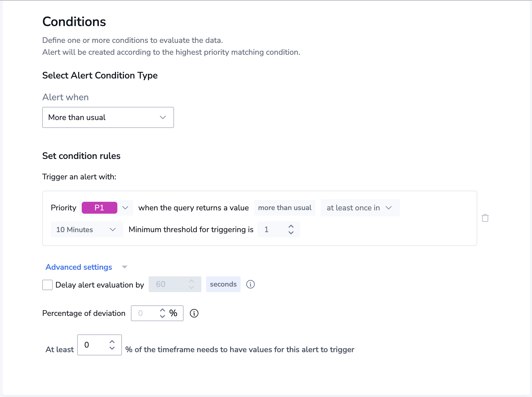The width and height of the screenshot is (532, 397).
Task: Collapse the Advanced settings arrow
Action: click(x=125, y=267)
